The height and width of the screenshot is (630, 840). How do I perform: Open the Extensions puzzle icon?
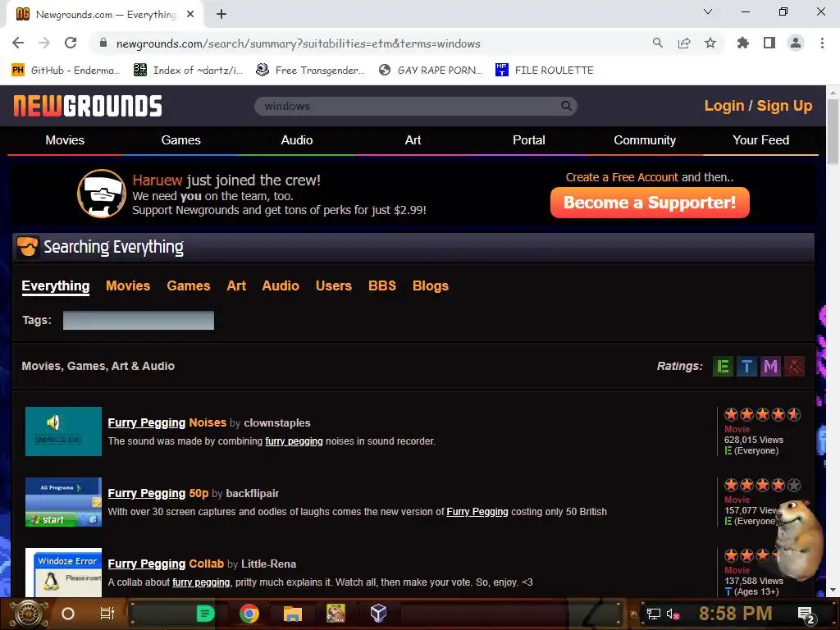742,43
